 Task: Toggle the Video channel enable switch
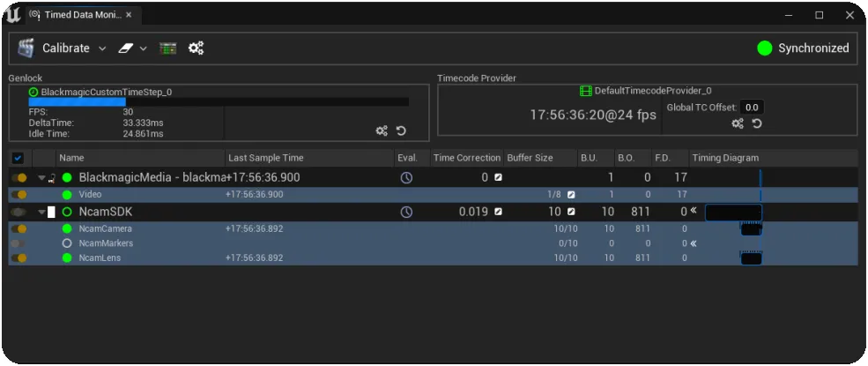click(19, 195)
